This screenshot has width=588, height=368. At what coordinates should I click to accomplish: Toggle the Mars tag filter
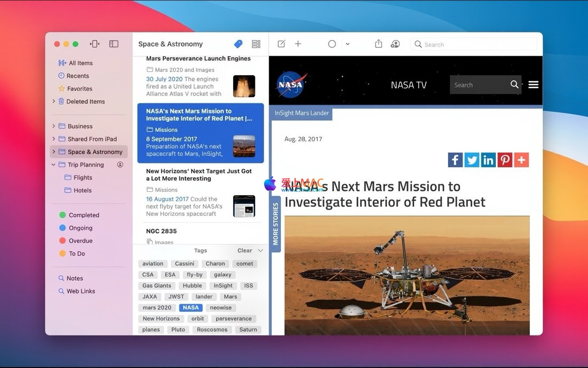[230, 296]
